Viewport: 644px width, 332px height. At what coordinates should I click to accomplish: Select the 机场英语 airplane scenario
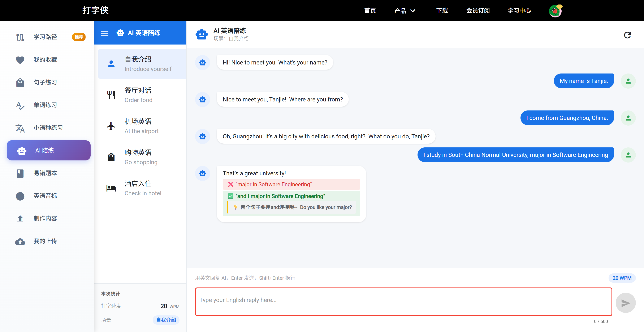click(x=142, y=126)
